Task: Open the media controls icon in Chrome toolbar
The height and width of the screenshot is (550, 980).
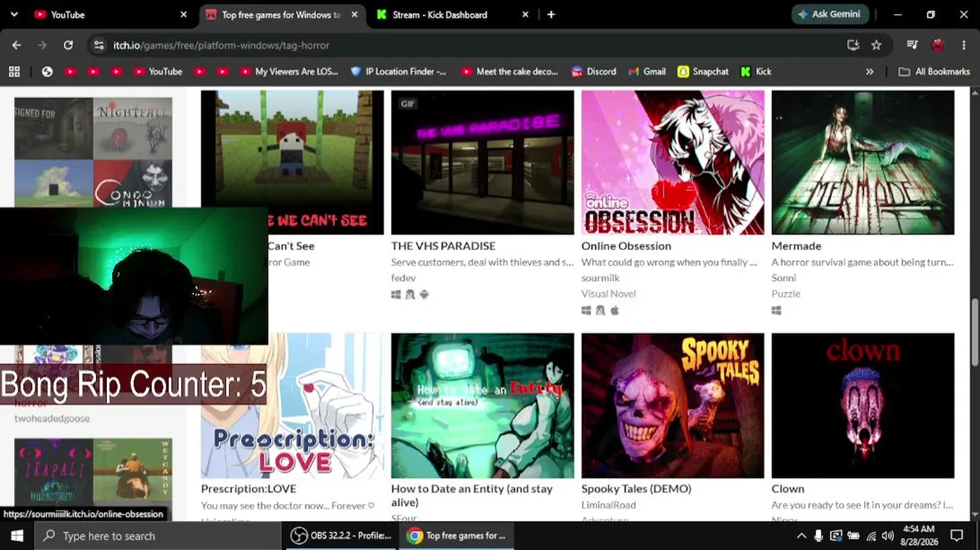Action: point(912,45)
